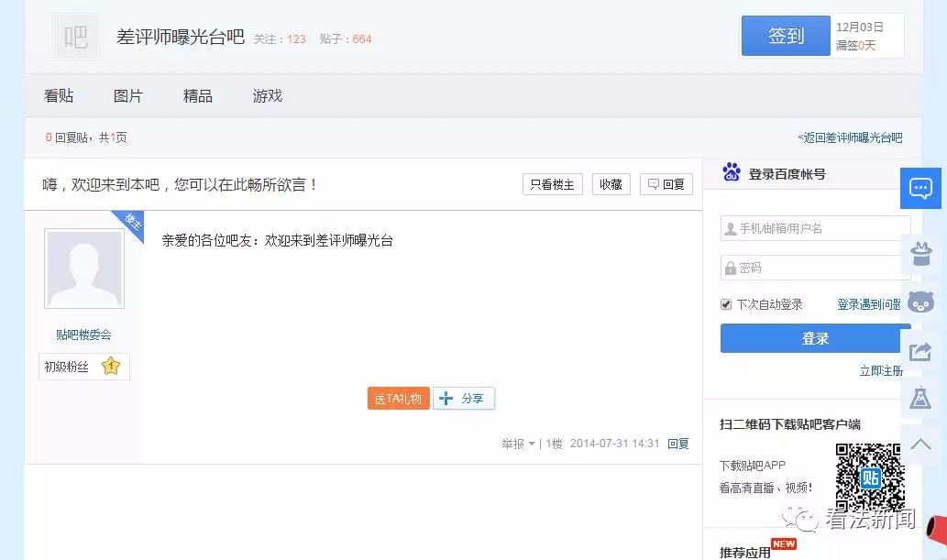Focus the 手机/邮箱/用户名 input field
Viewport: 947px width, 560px height.
tap(815, 228)
